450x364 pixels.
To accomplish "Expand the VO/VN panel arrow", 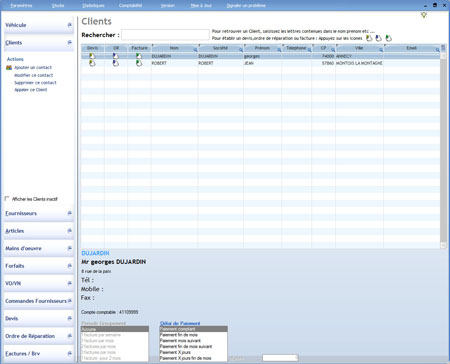I will point(69,283).
